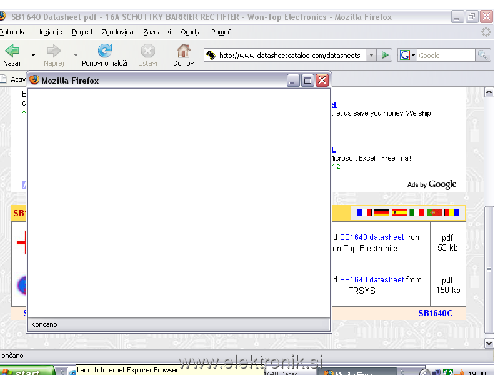500x375 pixels.
Task: Click into the datasheetcatalog URL address field
Action: 290,55
